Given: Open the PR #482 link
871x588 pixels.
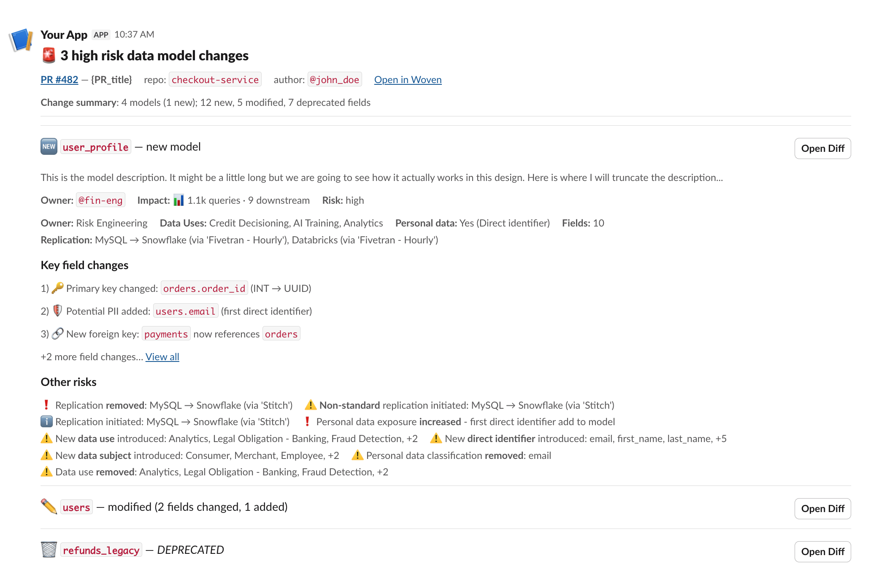Looking at the screenshot, I should click(x=60, y=80).
